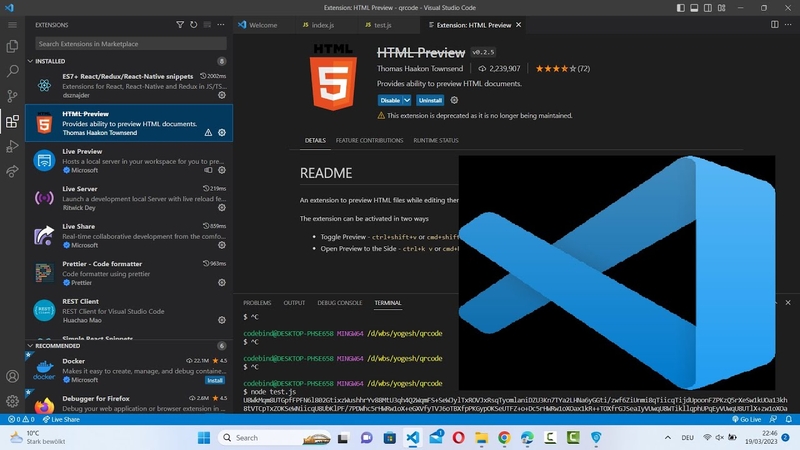The width and height of the screenshot is (800, 450).
Task: Open manage gear for Prettier extension
Action: [x=222, y=283]
